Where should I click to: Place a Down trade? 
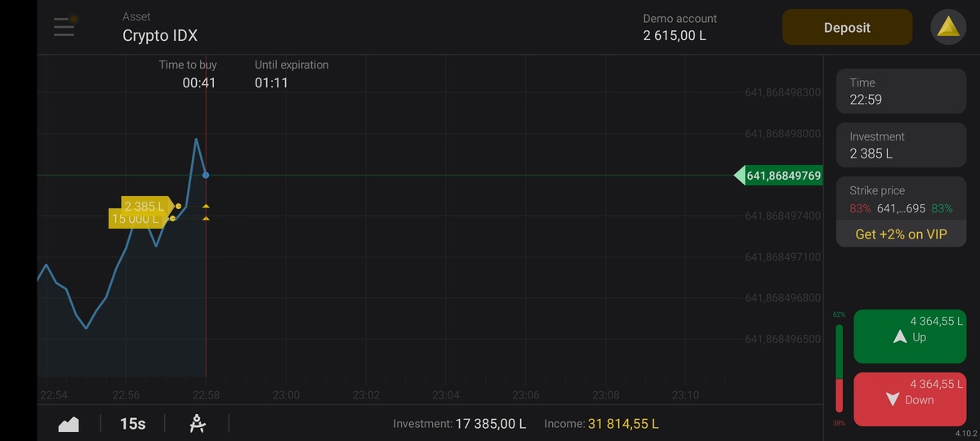(x=910, y=399)
